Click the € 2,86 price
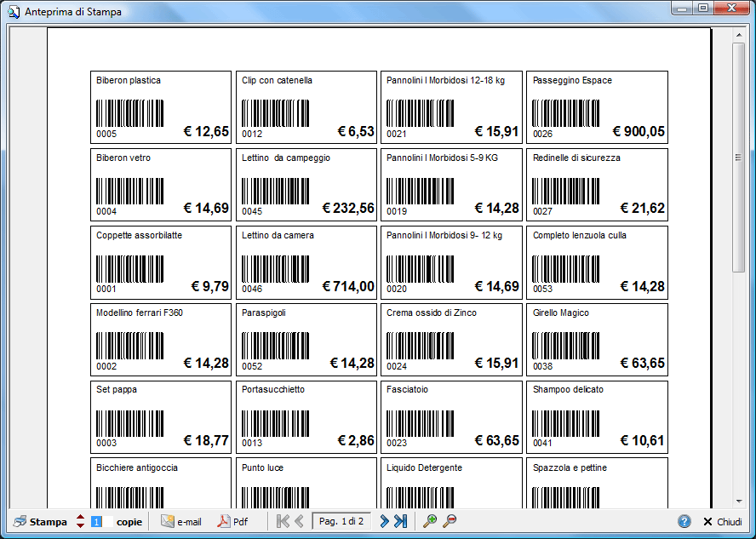This screenshot has width=756, height=539. [356, 440]
